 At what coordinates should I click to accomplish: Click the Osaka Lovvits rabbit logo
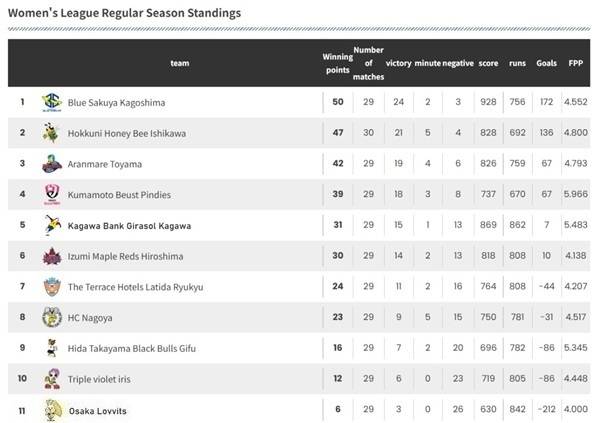pos(53,410)
